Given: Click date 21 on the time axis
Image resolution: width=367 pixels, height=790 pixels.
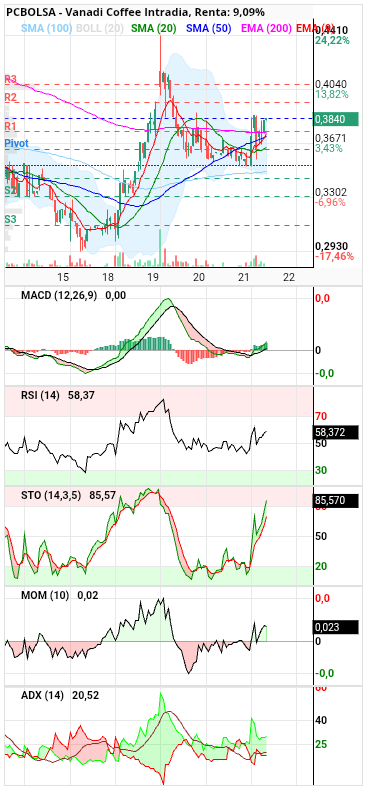Looking at the screenshot, I should (x=244, y=277).
